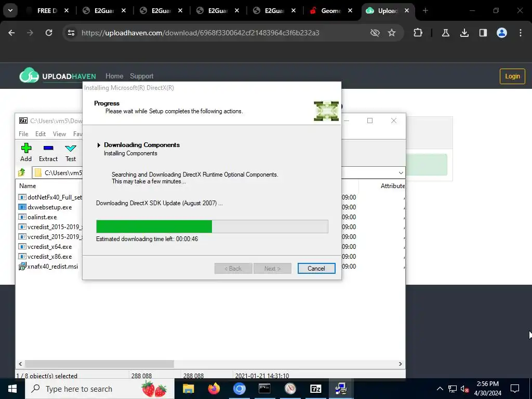Open File menu in 7-Zip
The height and width of the screenshot is (399, 532).
coord(23,134)
